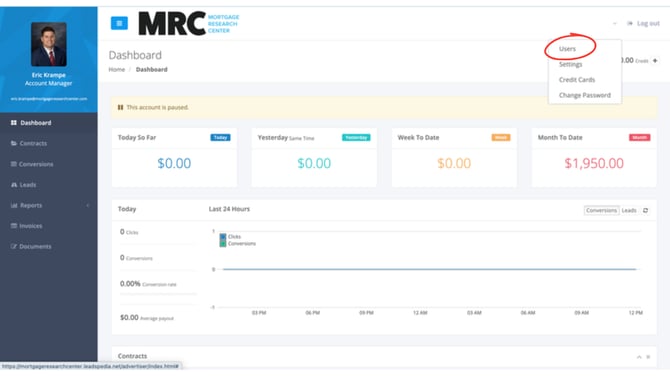Select Settings from the dropdown menu
The width and height of the screenshot is (670, 376).
(570, 64)
